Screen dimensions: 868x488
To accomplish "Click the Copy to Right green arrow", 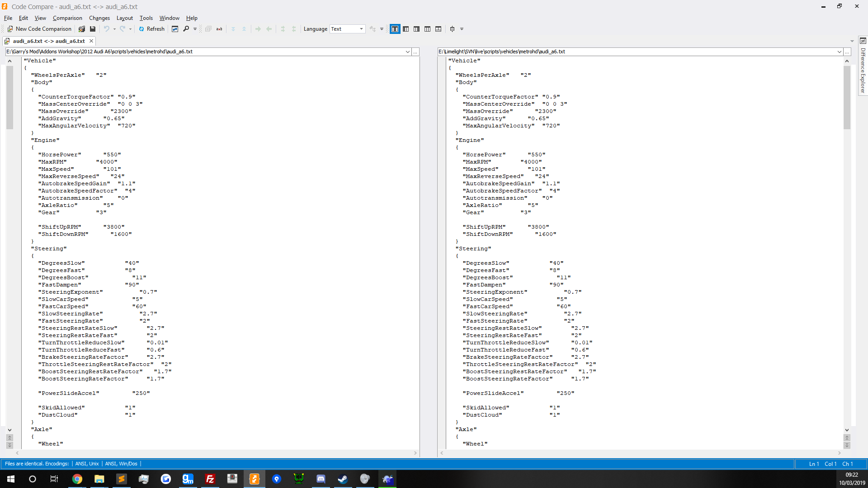I will click(x=258, y=29).
